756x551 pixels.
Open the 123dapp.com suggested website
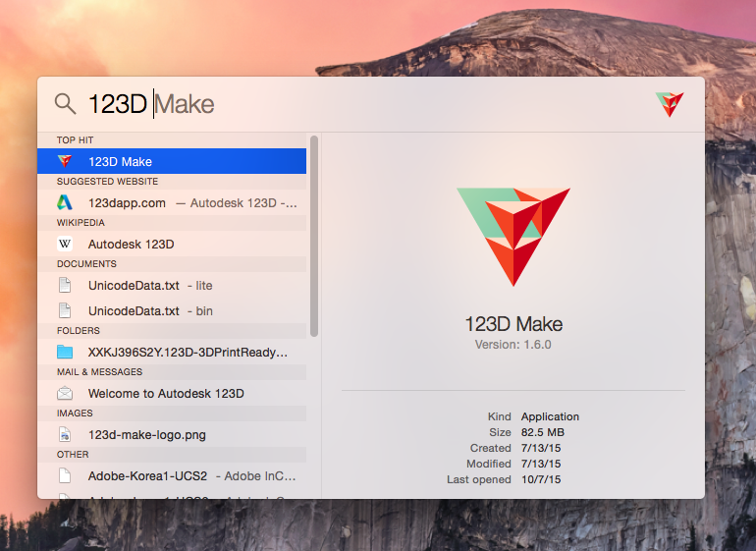point(172,202)
